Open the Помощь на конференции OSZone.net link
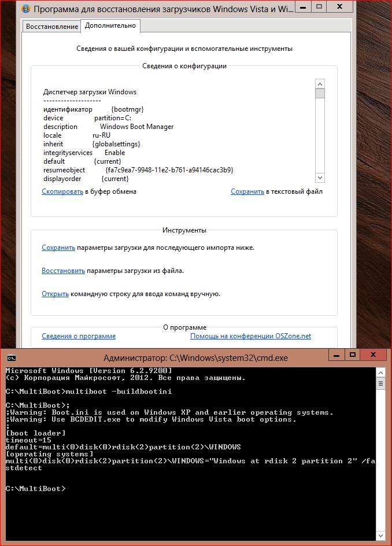392x546 pixels. pos(250,336)
